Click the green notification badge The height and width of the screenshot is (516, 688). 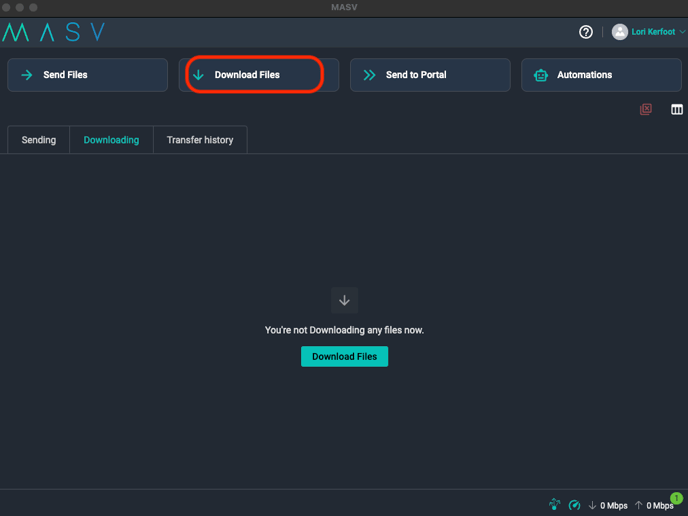coord(677,498)
